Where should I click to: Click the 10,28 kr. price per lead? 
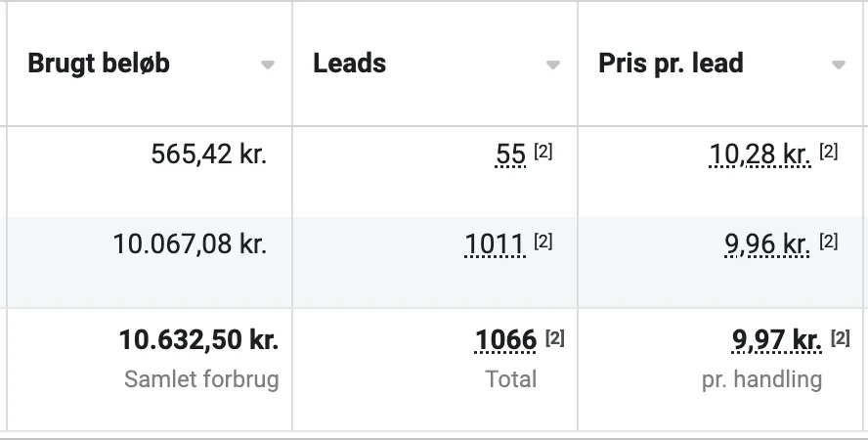tap(760, 154)
